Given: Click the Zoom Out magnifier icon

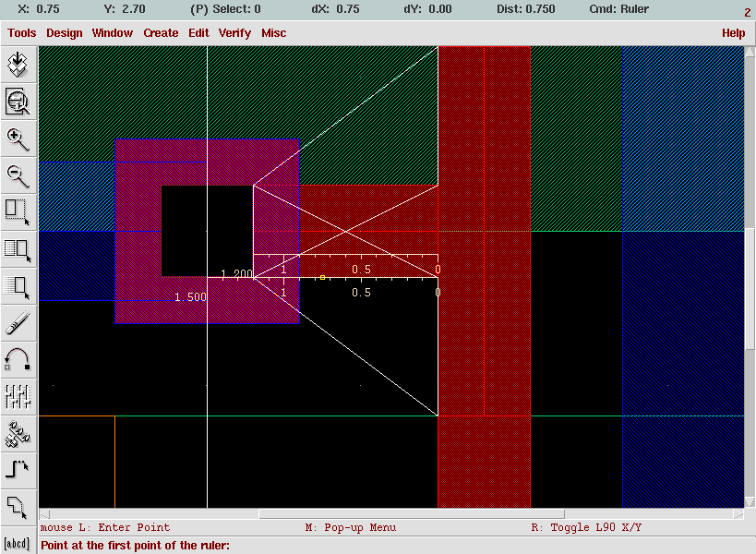Looking at the screenshot, I should click(18, 176).
